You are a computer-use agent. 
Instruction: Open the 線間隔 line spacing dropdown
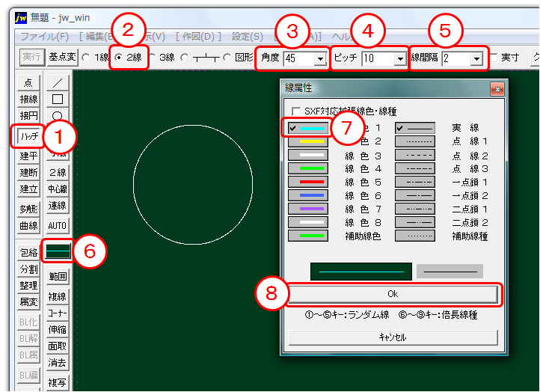click(476, 58)
